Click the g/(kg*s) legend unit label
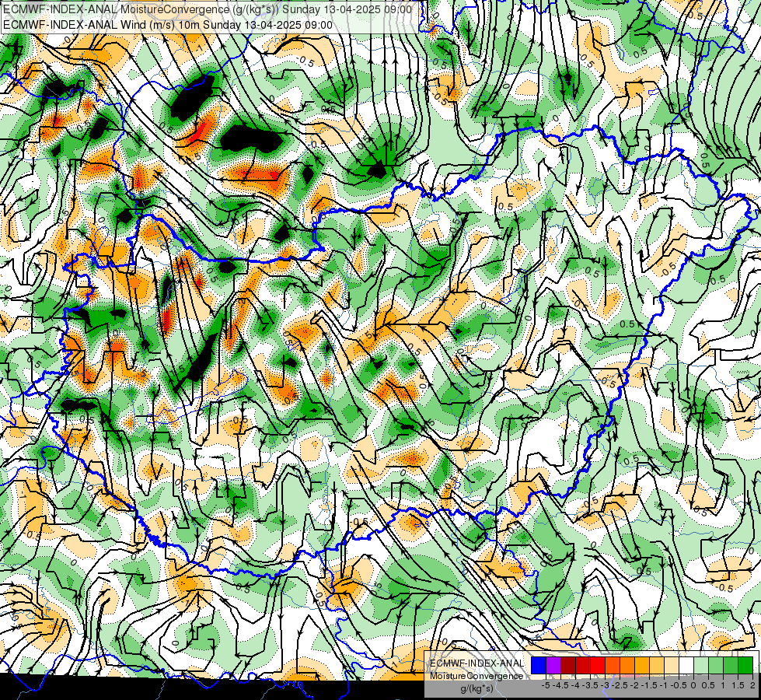Image resolution: width=761 pixels, height=700 pixels. click(476, 689)
